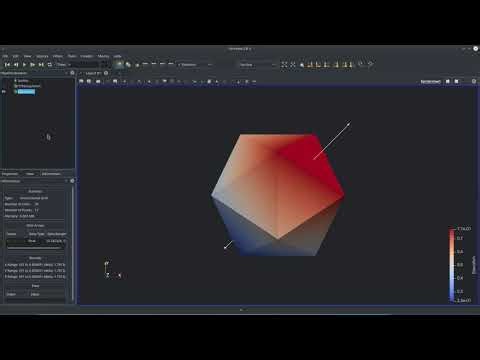
Task: Select the Layout #1 tab
Action: 93,73
